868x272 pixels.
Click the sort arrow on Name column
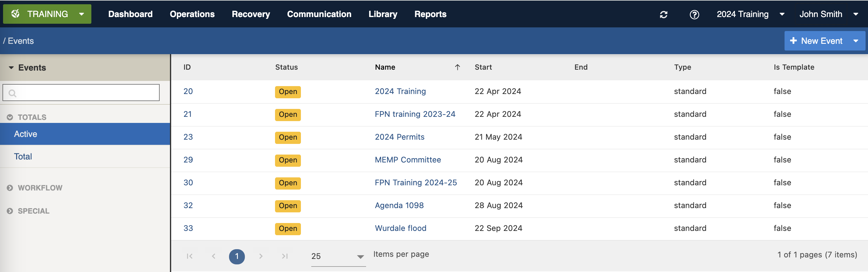tap(457, 67)
